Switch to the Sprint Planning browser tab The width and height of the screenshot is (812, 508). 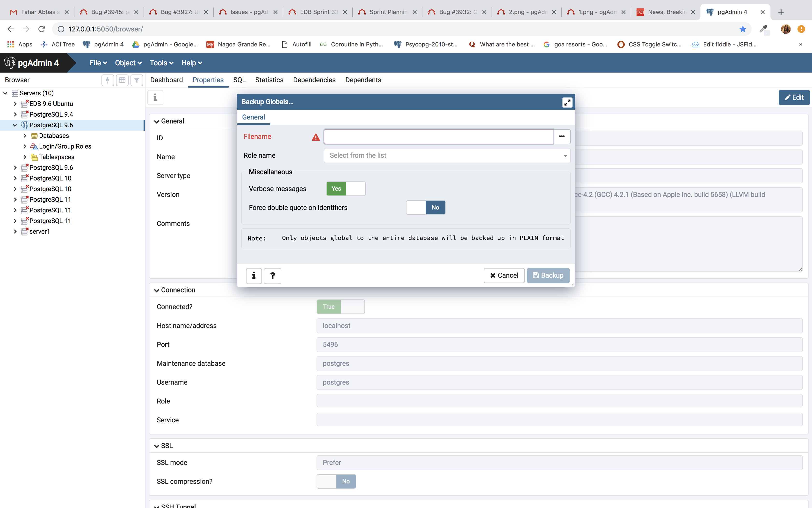point(388,12)
